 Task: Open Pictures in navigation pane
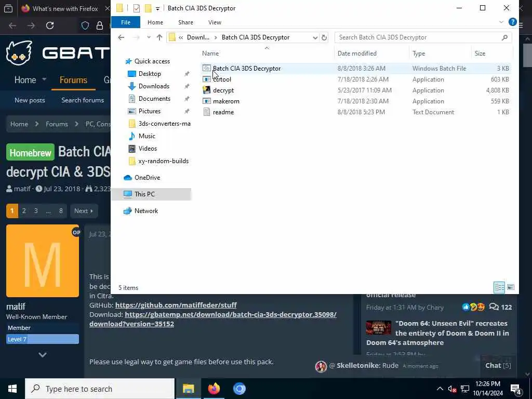(149, 111)
